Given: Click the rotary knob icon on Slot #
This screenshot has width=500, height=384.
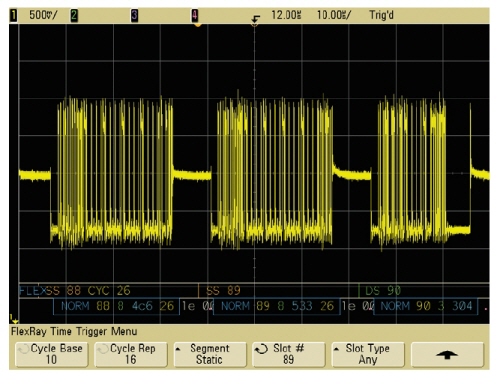Looking at the screenshot, I should coord(261,349).
